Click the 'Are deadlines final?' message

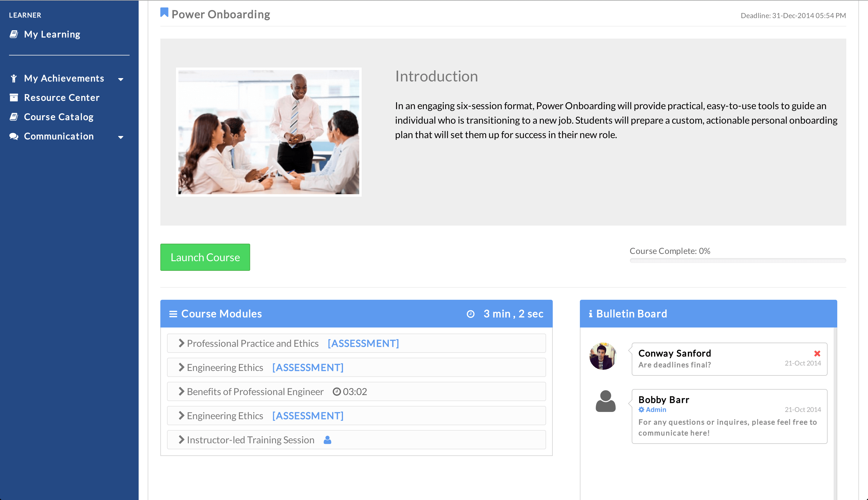click(675, 365)
